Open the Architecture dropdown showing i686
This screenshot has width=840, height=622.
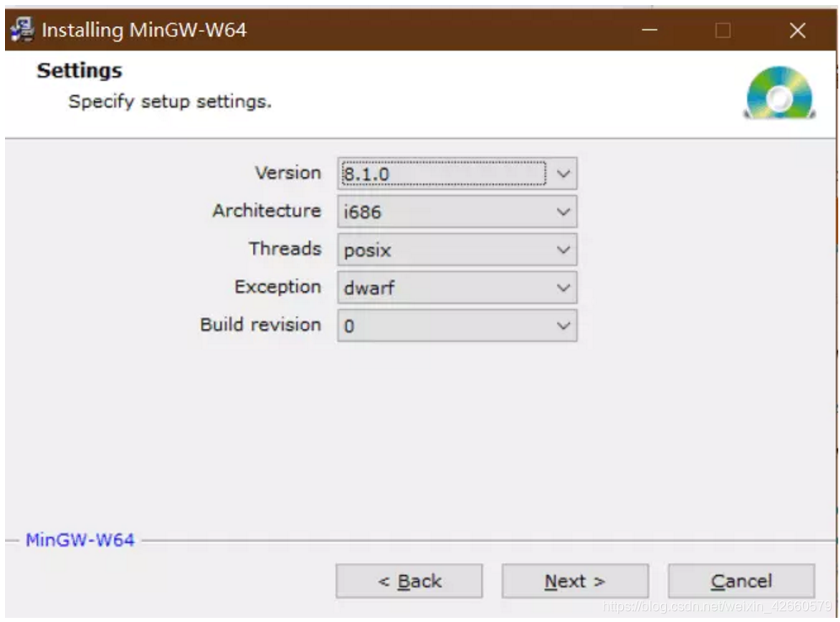(x=457, y=212)
